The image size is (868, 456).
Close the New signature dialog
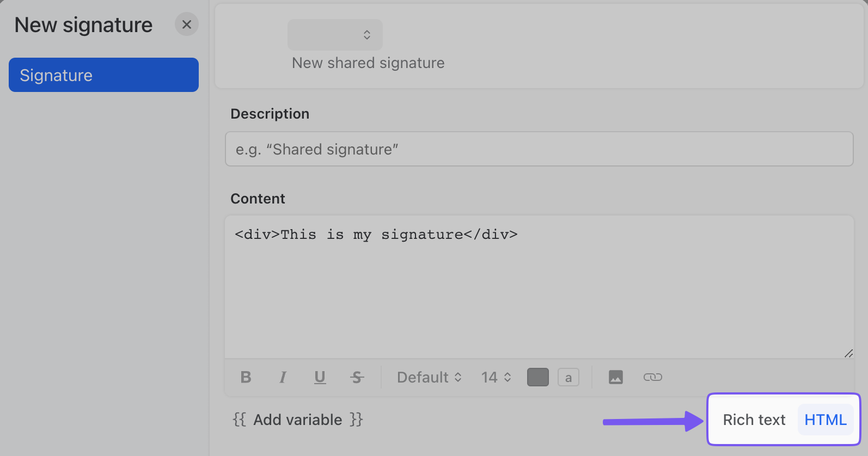point(186,24)
